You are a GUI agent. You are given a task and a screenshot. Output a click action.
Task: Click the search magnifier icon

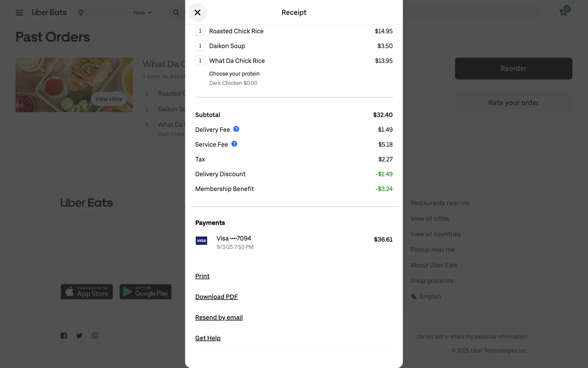[x=176, y=13]
